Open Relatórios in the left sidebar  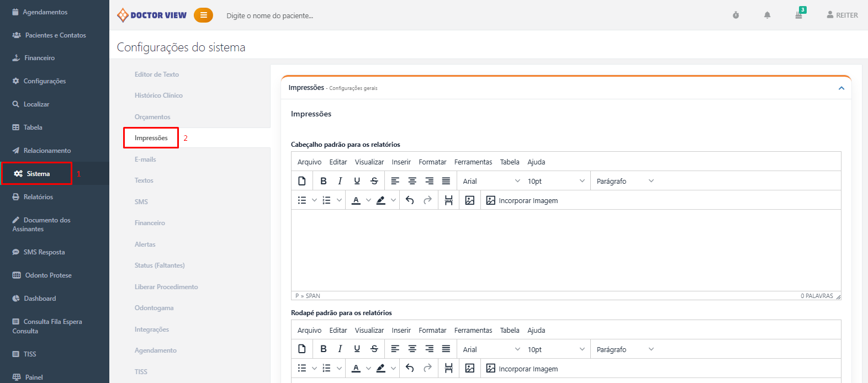point(38,197)
